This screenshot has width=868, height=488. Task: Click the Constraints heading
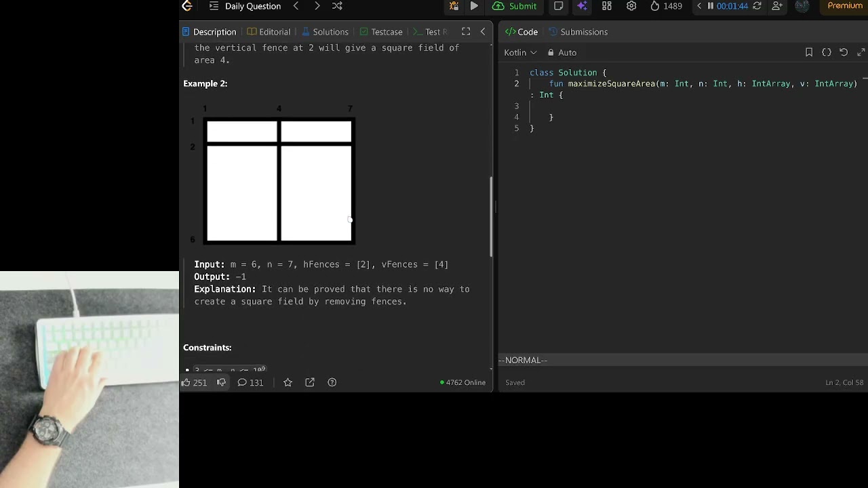[208, 347]
